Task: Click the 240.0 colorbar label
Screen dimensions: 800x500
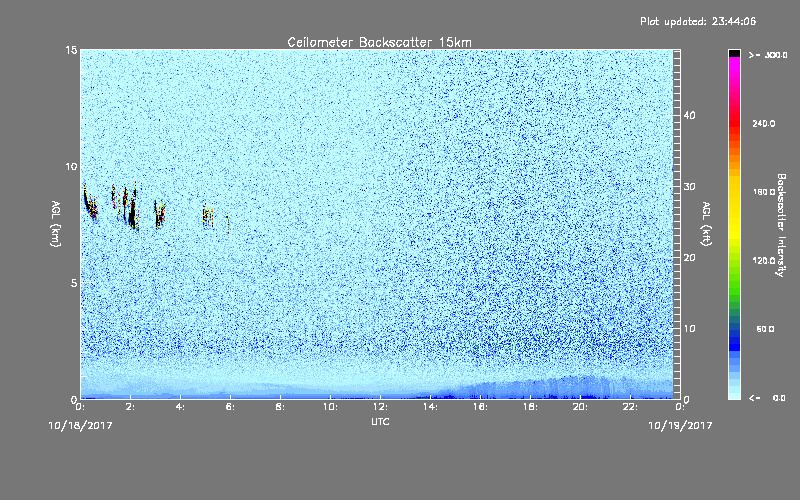Action: (764, 123)
